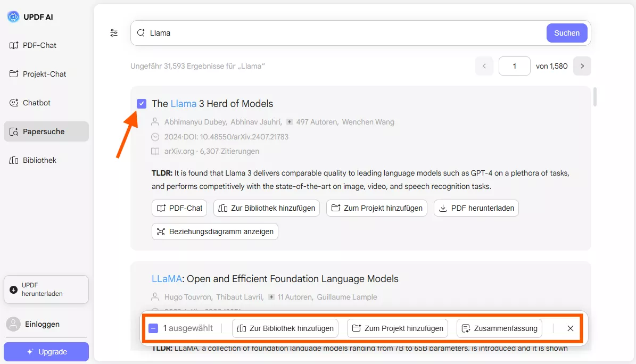Go to next results page arrow
636x364 pixels.
coord(582,66)
